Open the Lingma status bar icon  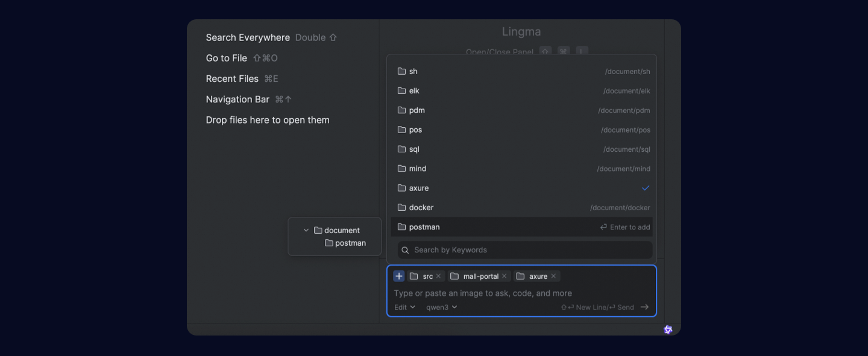pyautogui.click(x=668, y=329)
